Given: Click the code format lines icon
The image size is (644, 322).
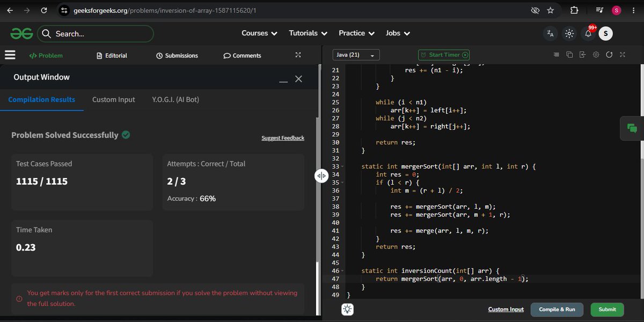Looking at the screenshot, I should tap(556, 55).
